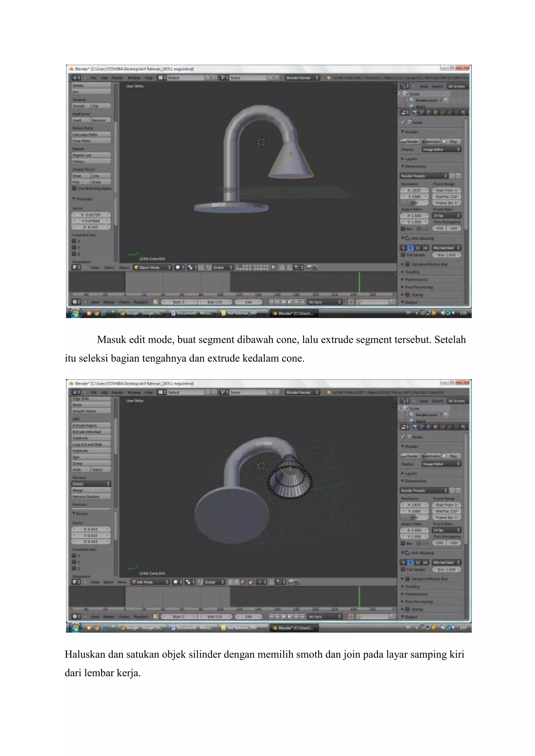Open World tab icon in Object Mode window properties
Viewport: 535px width, 756px height.
coord(429,112)
